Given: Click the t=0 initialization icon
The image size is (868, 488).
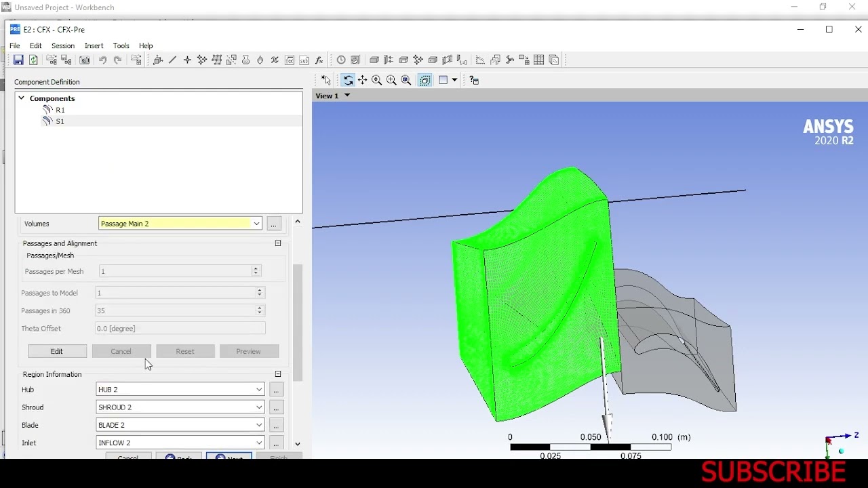Looking at the screenshot, I should tap(462, 60).
